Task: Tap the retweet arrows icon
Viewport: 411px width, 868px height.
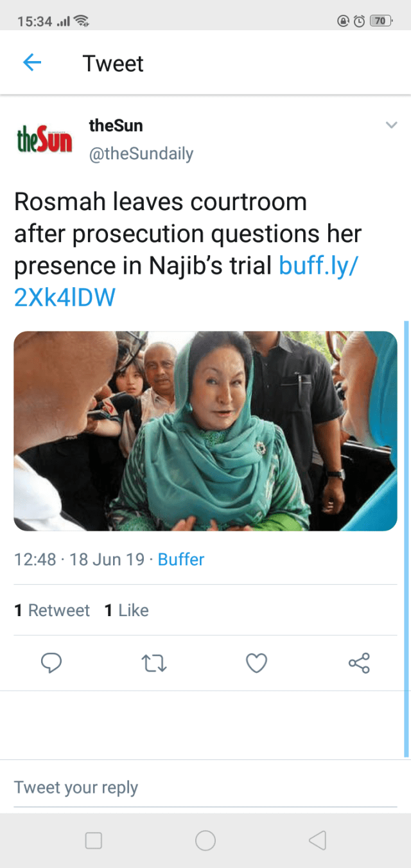Action: click(153, 662)
